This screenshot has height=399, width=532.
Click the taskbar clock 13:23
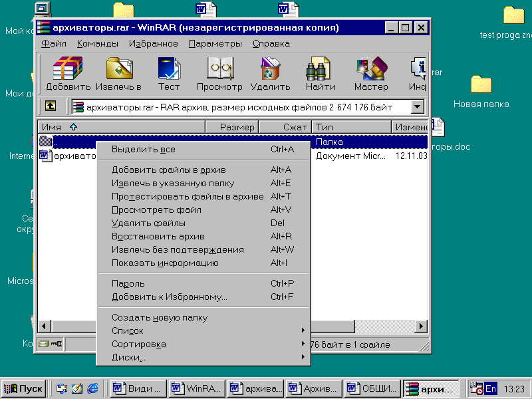[514, 389]
